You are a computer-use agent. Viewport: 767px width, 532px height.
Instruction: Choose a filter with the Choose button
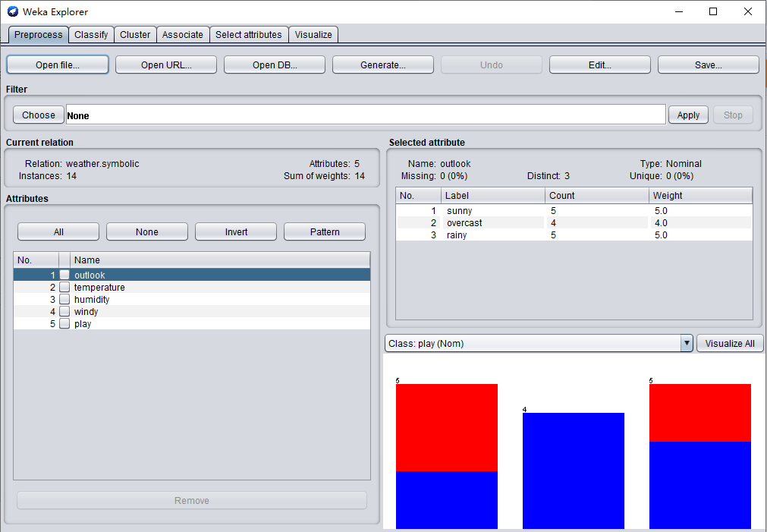click(x=38, y=115)
